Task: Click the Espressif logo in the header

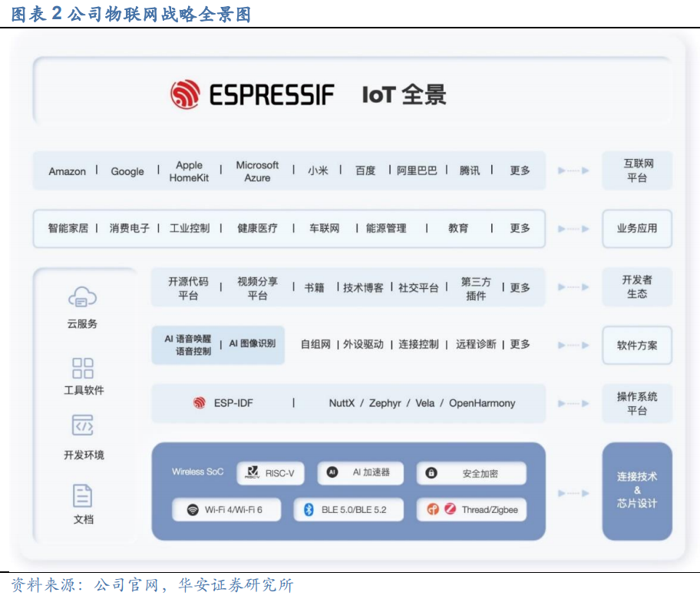Action: [x=185, y=94]
